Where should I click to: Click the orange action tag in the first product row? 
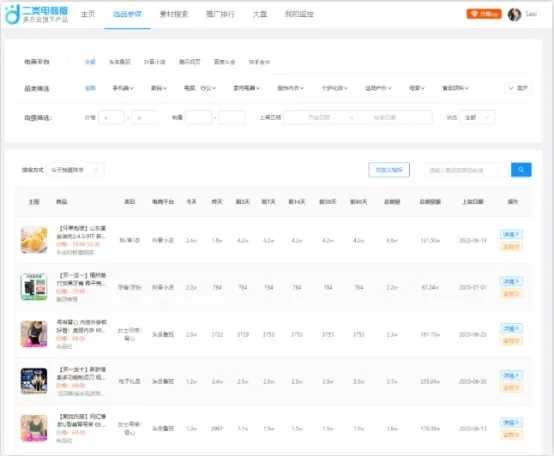point(511,246)
